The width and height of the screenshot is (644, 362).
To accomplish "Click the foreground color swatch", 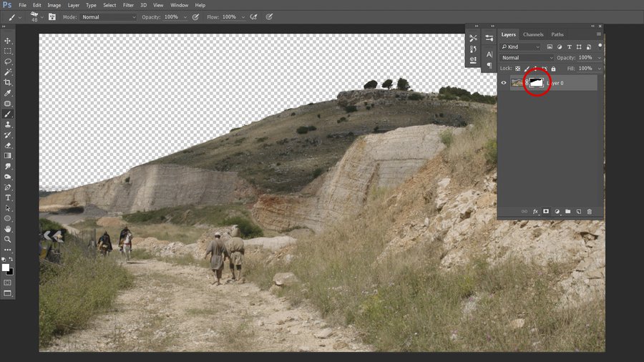I will click(6, 267).
